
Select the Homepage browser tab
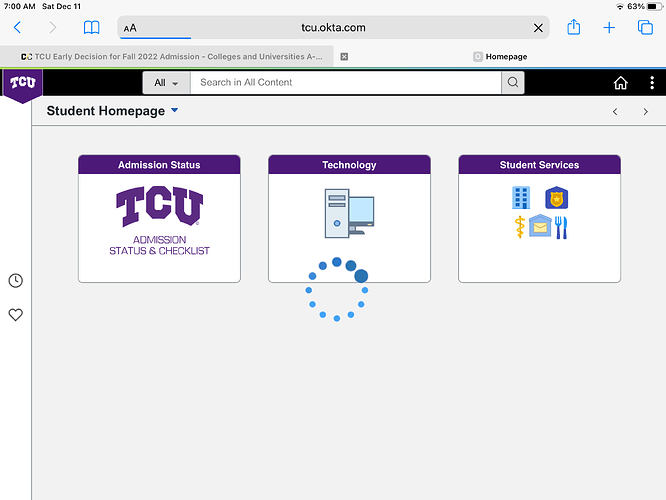[x=500, y=56]
